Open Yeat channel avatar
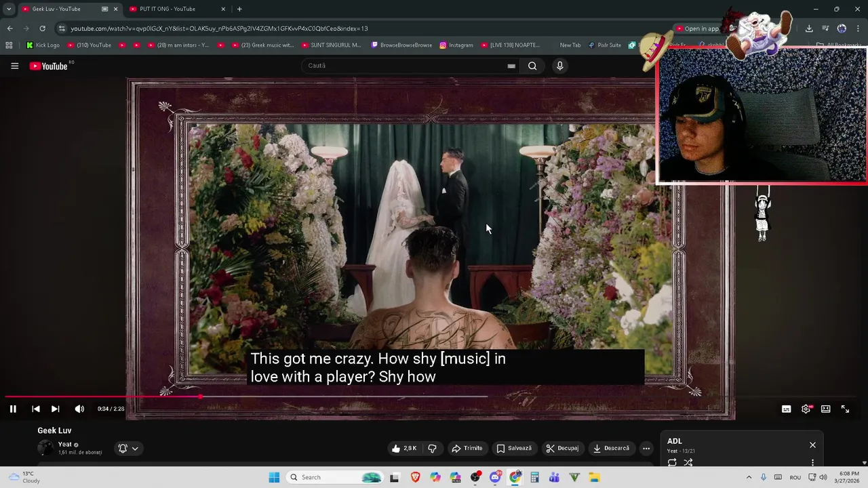This screenshot has height=488, width=868. point(45,447)
